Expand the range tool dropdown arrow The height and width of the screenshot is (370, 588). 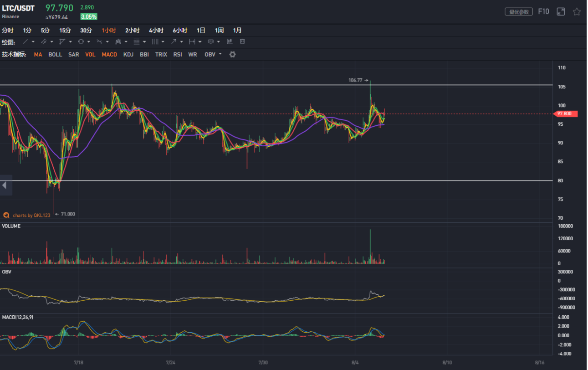tap(200, 42)
